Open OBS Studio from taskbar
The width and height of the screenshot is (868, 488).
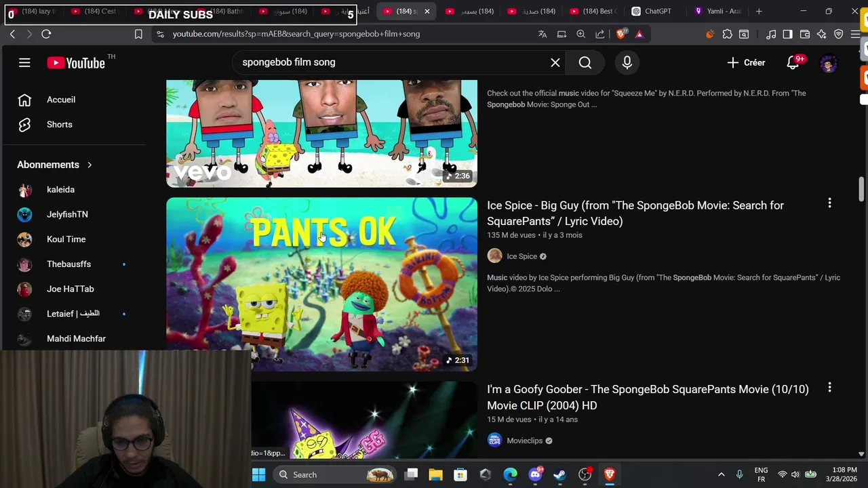(x=585, y=474)
